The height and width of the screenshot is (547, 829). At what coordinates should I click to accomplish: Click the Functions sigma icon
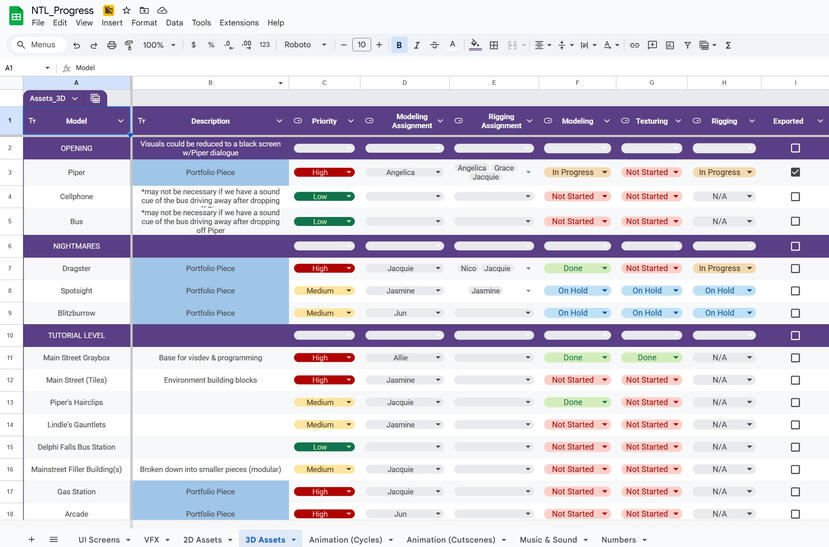click(x=727, y=45)
